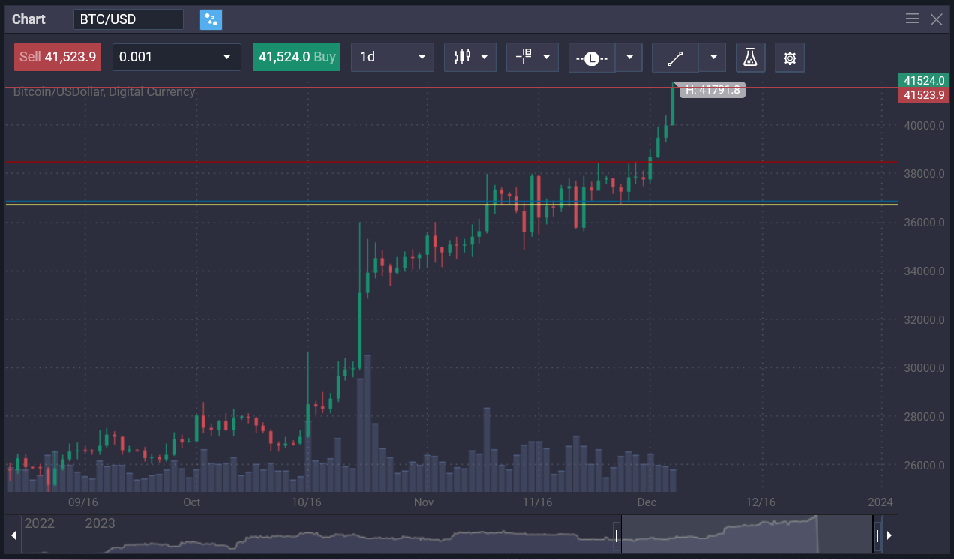Click the 41,524.0 Buy button
This screenshot has width=954, height=560.
[296, 57]
